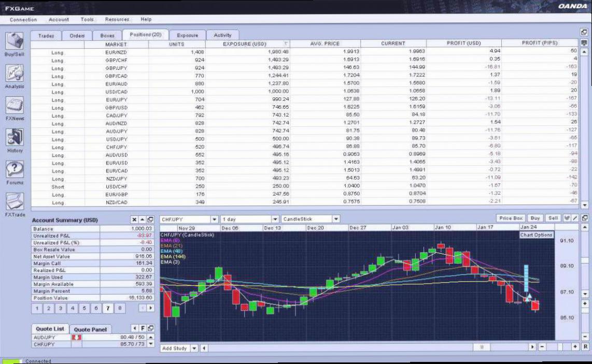The width and height of the screenshot is (592, 364).
Task: Open Chart Options on the chart
Action: coord(536,235)
